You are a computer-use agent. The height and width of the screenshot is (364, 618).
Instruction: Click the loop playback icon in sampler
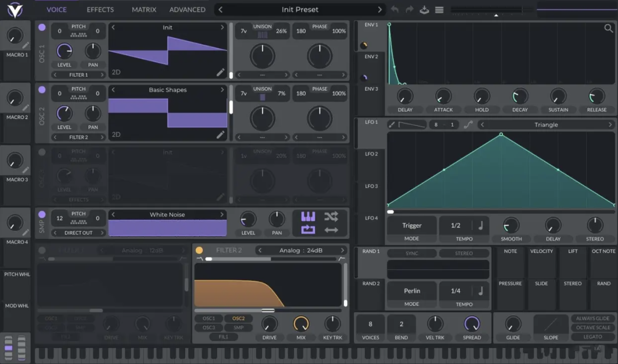308,229
